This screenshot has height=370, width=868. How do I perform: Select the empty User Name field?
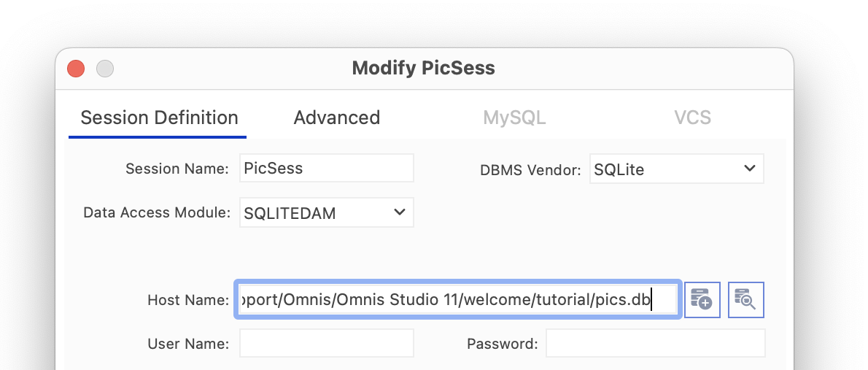point(327,343)
